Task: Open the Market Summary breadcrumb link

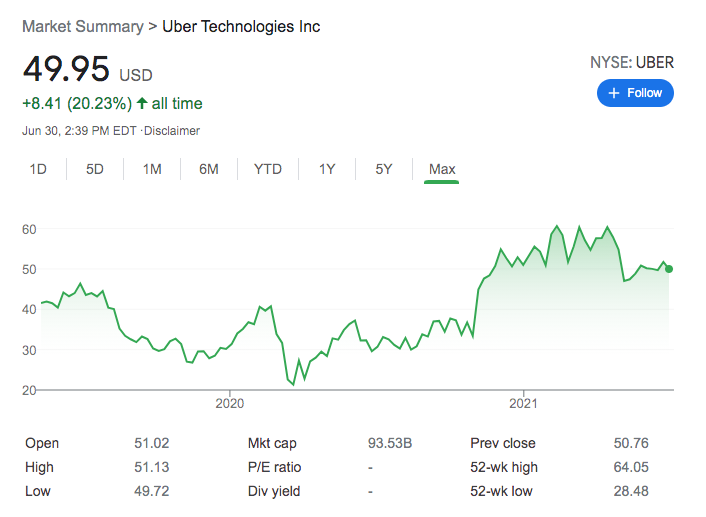Action: click(x=83, y=27)
